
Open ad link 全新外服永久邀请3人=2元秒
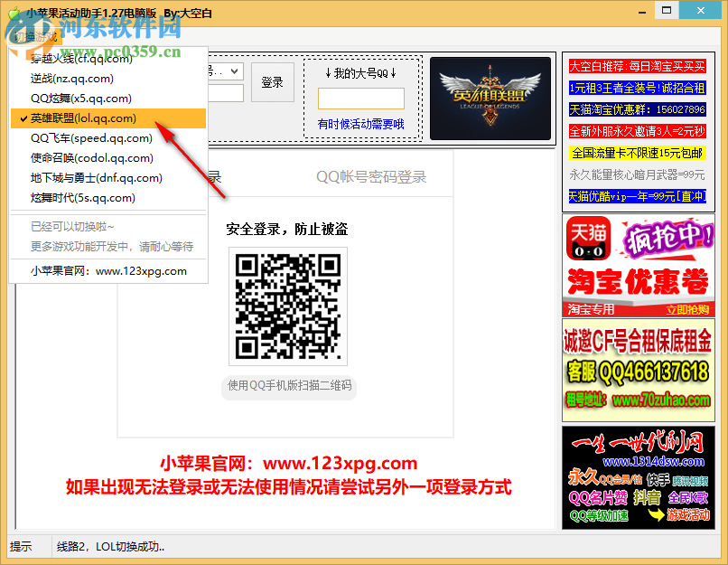coord(638,131)
